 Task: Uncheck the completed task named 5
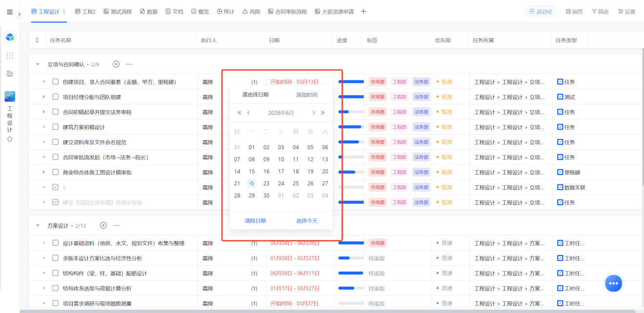pyautogui.click(x=56, y=187)
